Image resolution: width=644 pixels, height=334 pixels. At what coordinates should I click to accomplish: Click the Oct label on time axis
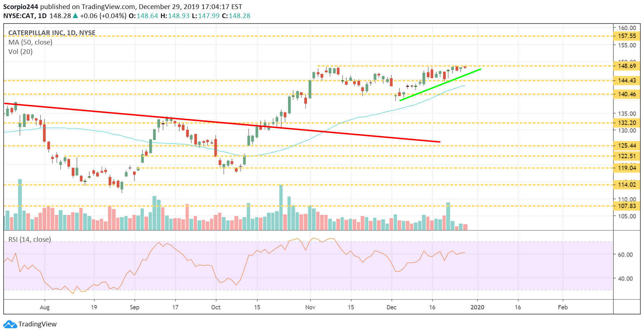pos(216,307)
